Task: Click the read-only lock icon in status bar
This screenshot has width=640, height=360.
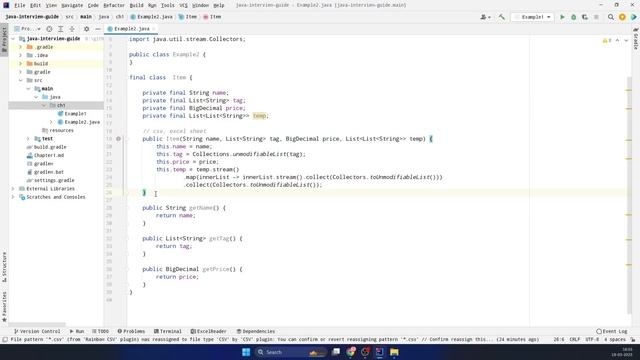Action: [x=633, y=340]
